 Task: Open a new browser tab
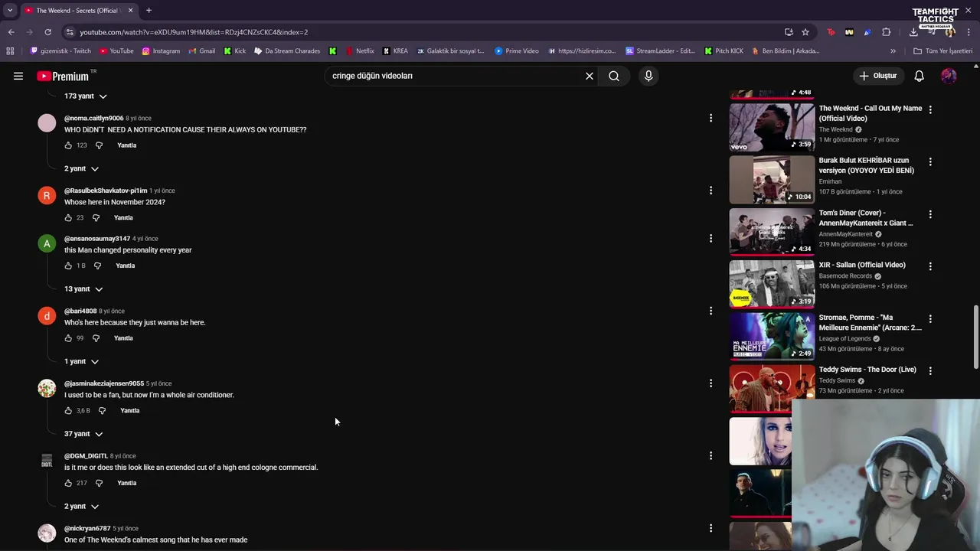point(149,11)
